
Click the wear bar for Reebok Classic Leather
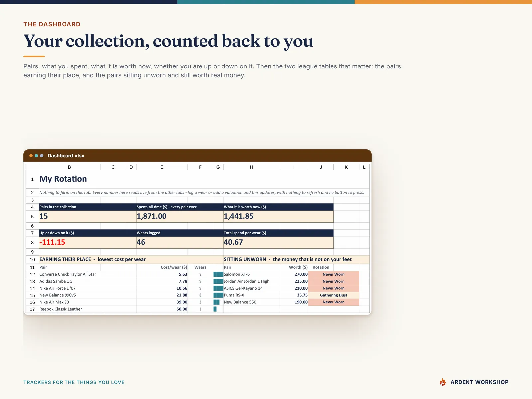click(x=215, y=309)
